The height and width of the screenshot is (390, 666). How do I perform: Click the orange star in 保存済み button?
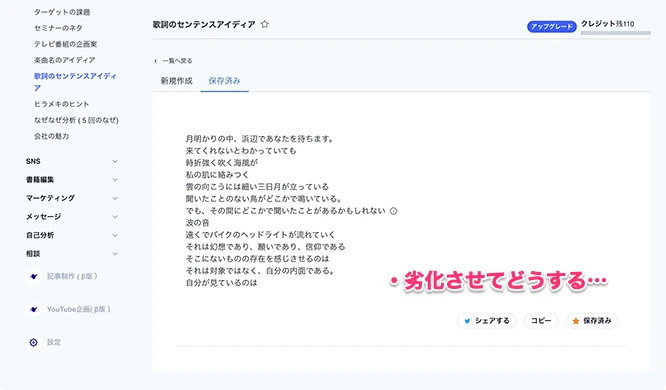pyautogui.click(x=576, y=321)
